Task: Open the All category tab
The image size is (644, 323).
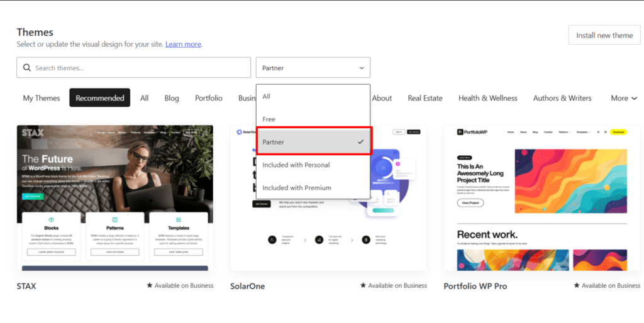Action: 144,98
